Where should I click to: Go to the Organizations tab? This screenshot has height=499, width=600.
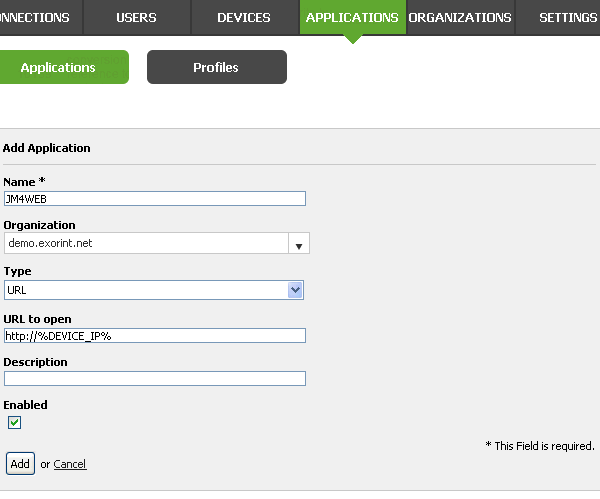(x=460, y=17)
